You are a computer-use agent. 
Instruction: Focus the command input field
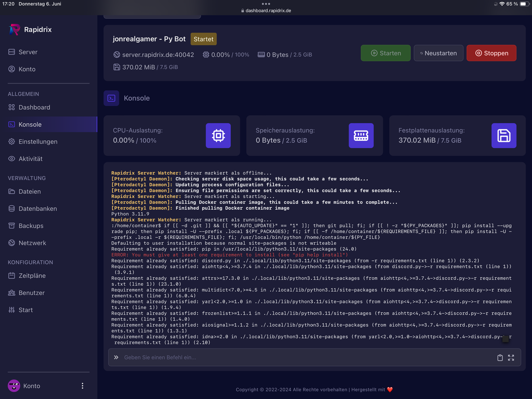pyautogui.click(x=307, y=357)
